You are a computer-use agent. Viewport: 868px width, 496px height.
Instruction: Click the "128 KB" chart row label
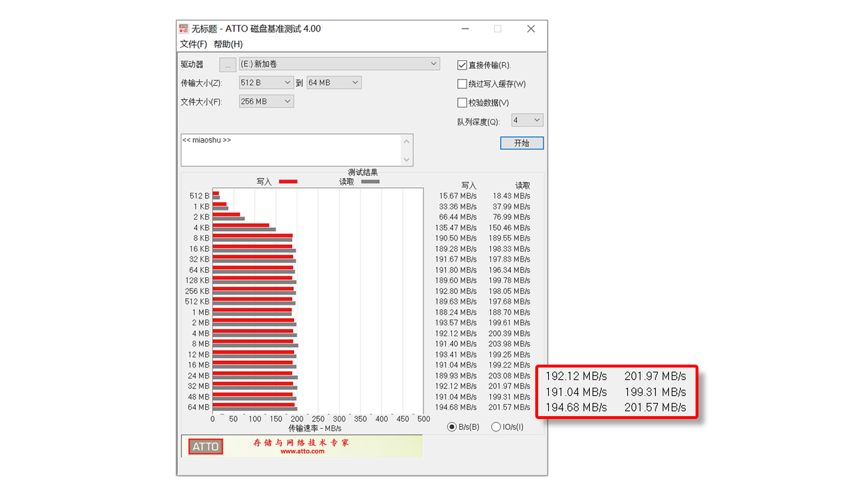coord(197,281)
